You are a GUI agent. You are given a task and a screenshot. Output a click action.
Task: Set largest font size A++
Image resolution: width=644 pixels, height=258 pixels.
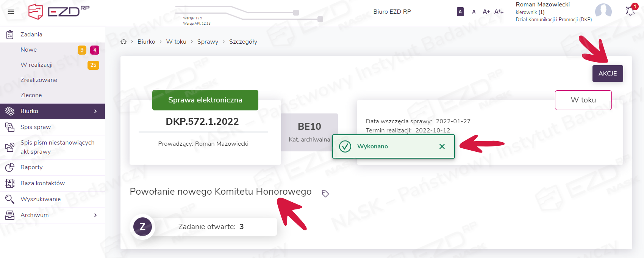(499, 12)
